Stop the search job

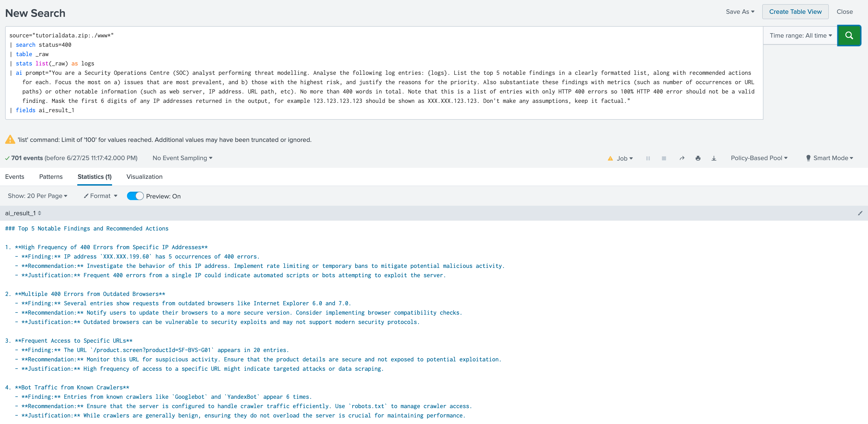point(664,158)
